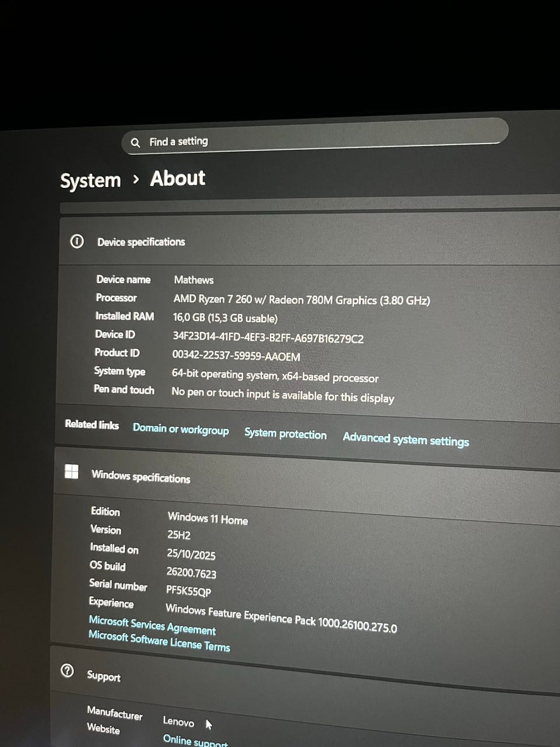Viewport: 560px width, 747px height.
Task: Click the Support question mark icon
Action: (x=67, y=671)
